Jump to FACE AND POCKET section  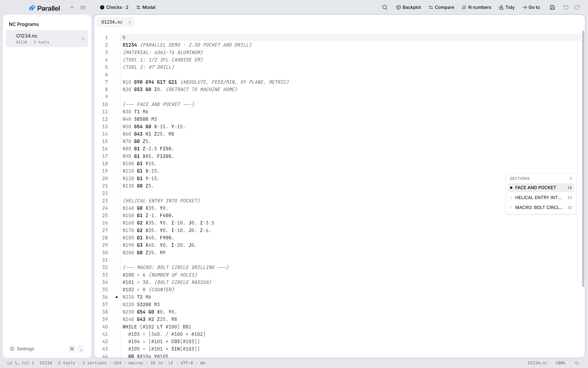(x=541, y=188)
